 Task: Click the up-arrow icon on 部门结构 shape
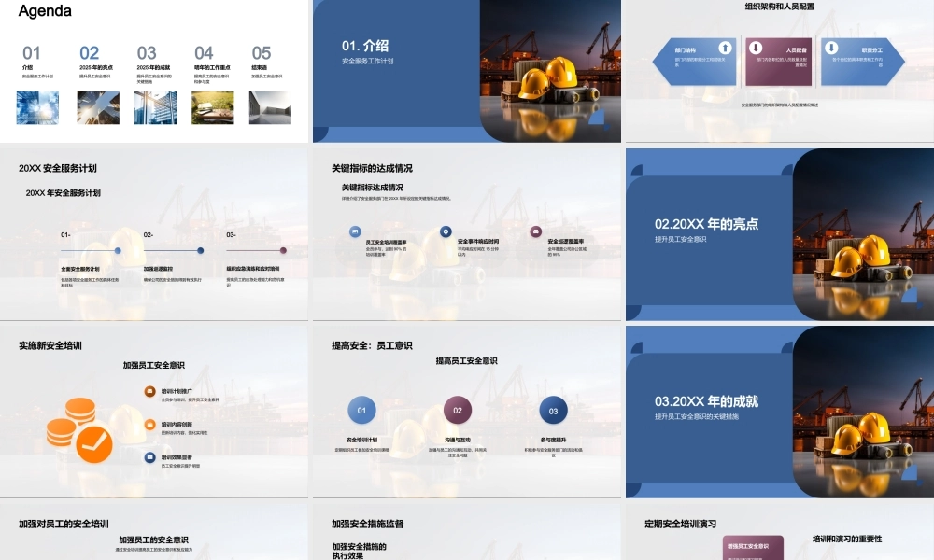pyautogui.click(x=725, y=48)
